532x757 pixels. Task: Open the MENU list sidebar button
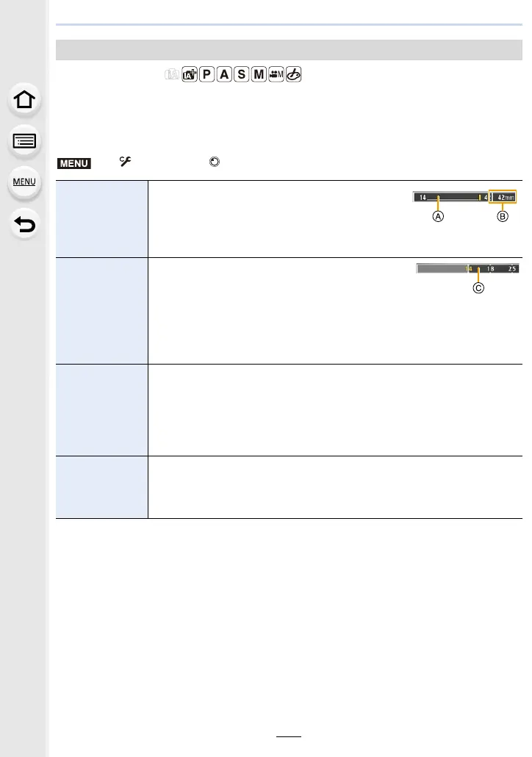click(24, 182)
